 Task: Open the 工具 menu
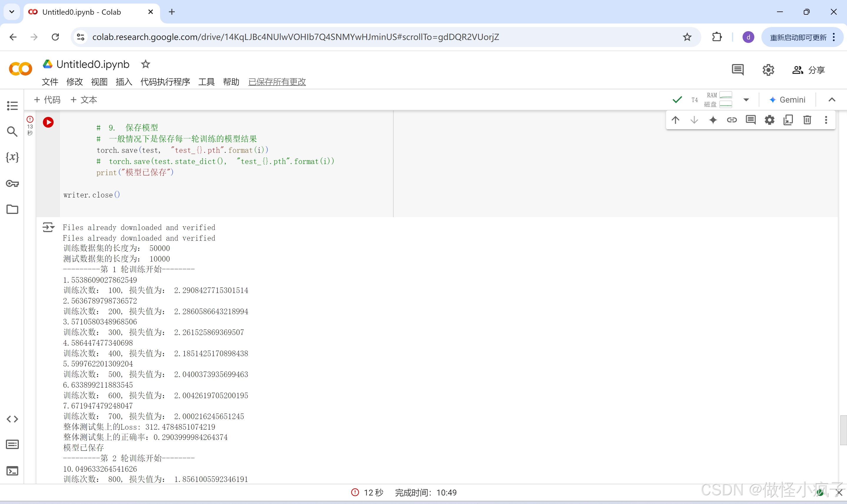206,82
